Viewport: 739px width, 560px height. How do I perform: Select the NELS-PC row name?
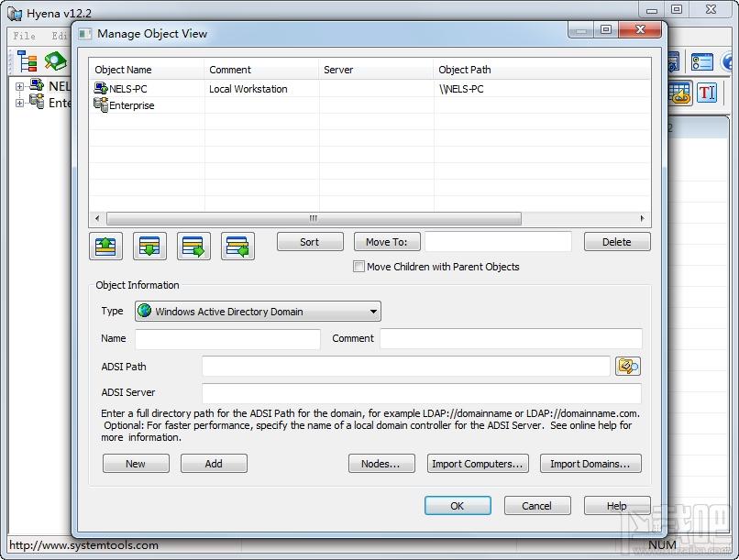point(128,89)
